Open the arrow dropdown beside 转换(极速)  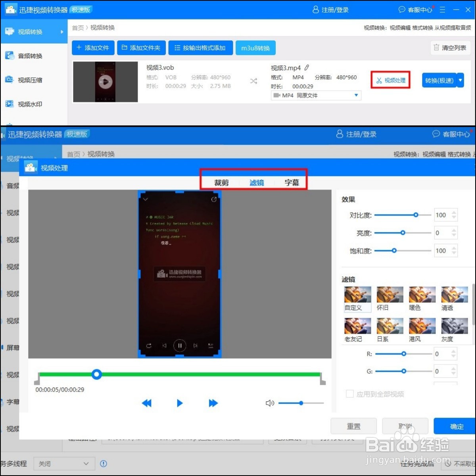460,81
